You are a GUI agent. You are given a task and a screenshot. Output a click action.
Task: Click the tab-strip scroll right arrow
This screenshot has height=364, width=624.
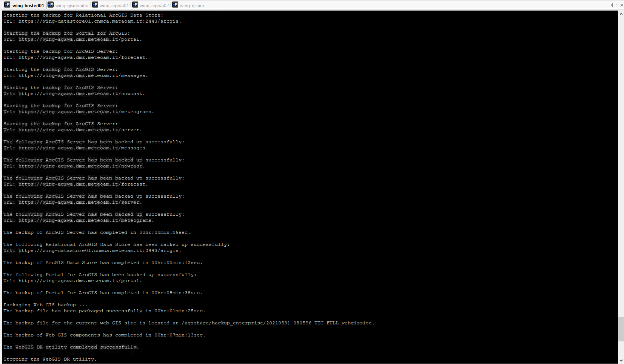click(x=616, y=5)
